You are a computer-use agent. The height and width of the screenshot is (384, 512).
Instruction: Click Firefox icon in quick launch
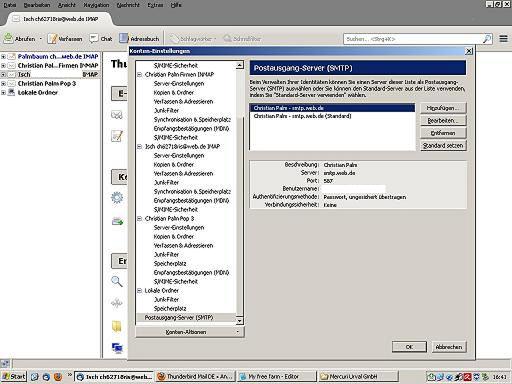pyautogui.click(x=58, y=377)
